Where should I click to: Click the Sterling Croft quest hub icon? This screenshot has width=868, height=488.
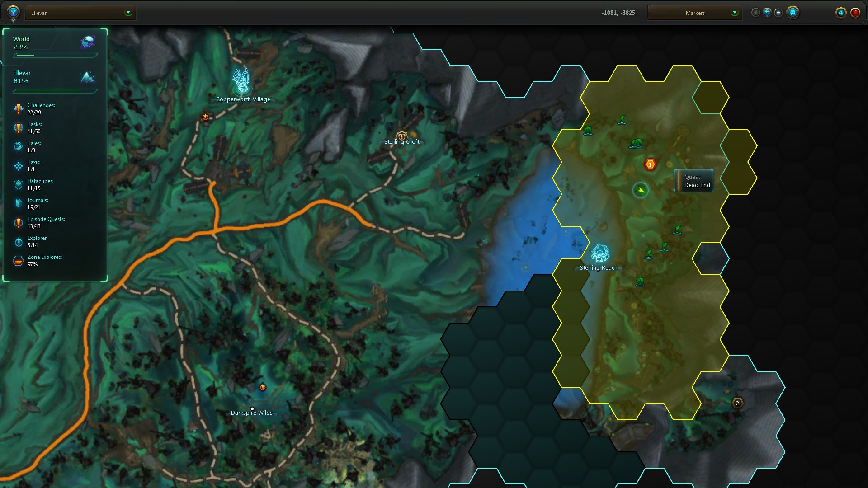(401, 136)
